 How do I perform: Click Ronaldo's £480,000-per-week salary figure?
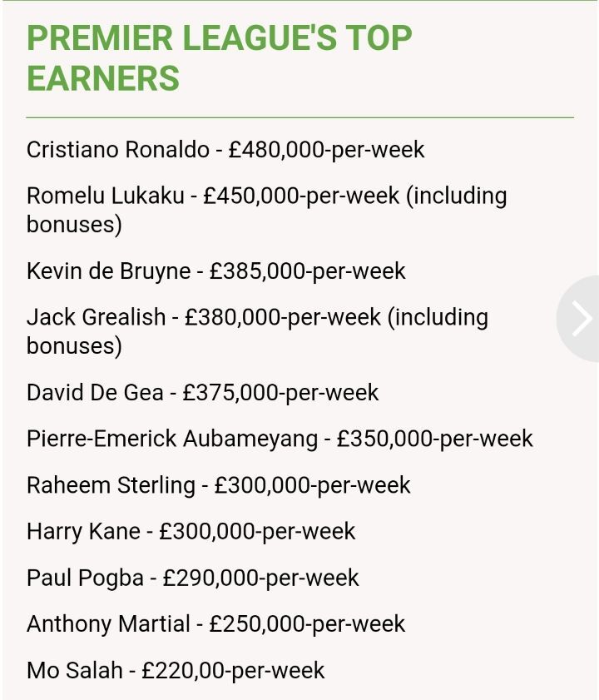327,150
